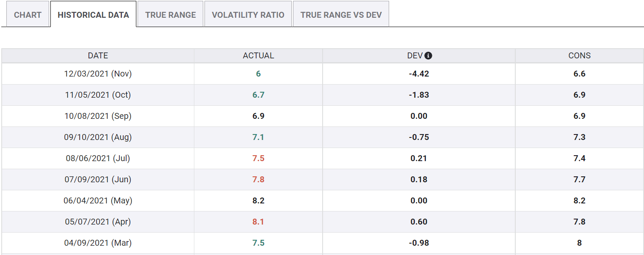
Task: Click the 09/10/2021 (Aug) date cell
Action: pos(98,137)
